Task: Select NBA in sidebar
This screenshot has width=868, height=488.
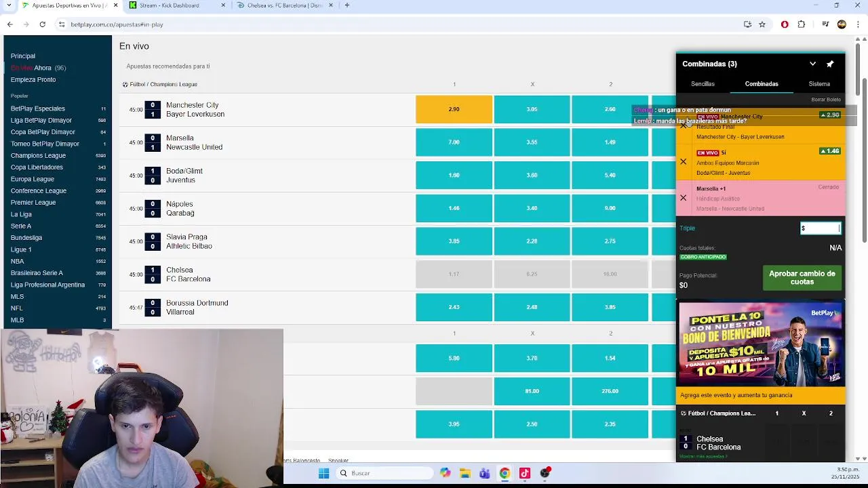Action: (17, 261)
